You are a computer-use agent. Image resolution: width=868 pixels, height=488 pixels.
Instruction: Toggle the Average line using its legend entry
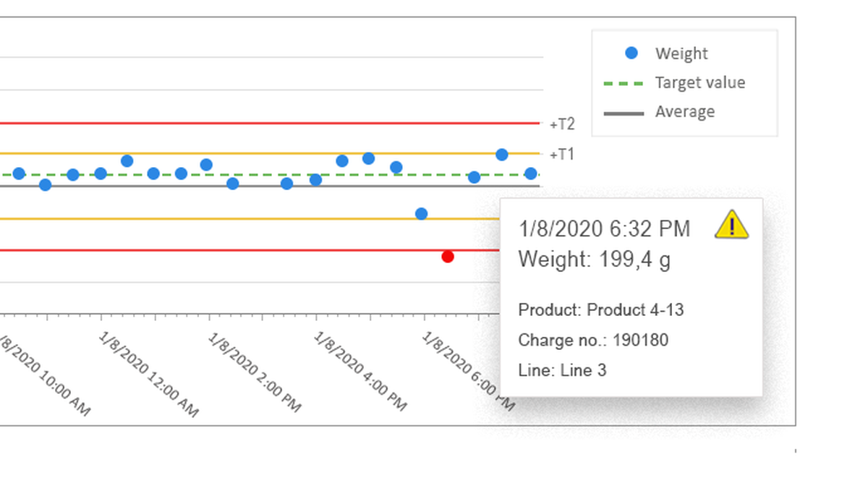pyautogui.click(x=686, y=111)
